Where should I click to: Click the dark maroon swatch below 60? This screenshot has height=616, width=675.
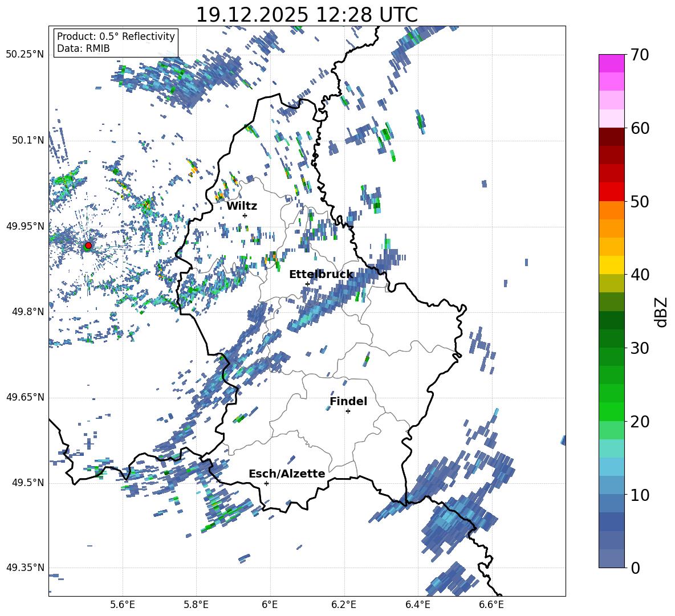point(611,137)
